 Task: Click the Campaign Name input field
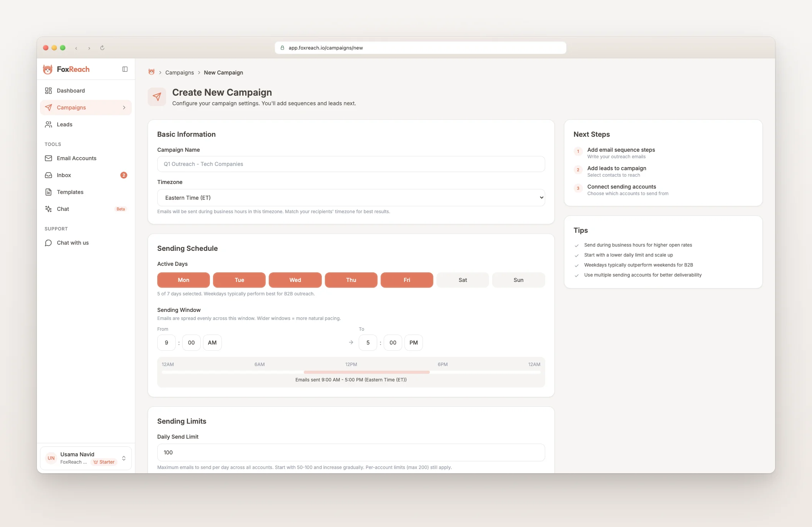coord(351,164)
